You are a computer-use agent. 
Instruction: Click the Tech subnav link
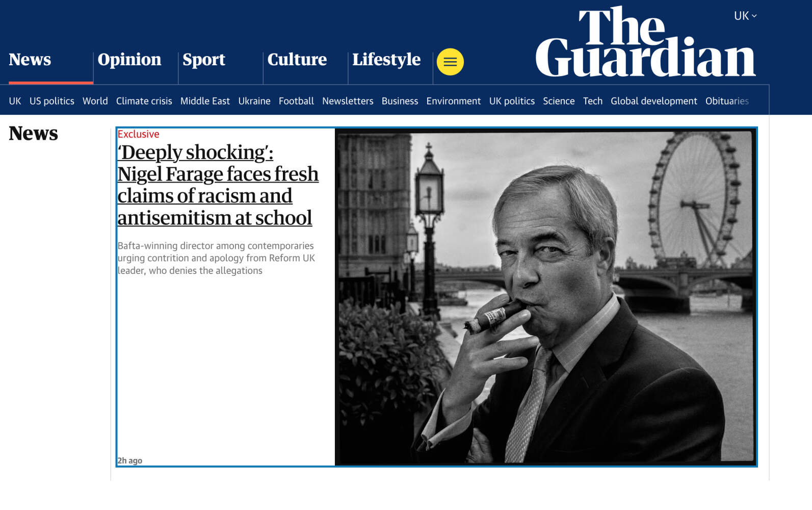click(x=593, y=101)
